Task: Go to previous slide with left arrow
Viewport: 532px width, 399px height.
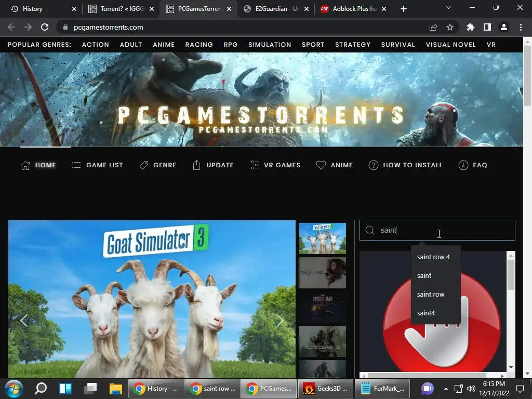Action: click(x=24, y=320)
